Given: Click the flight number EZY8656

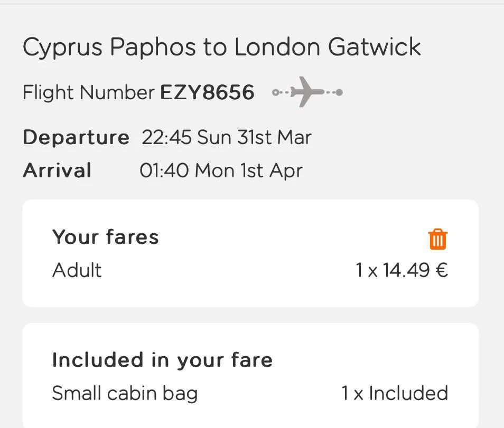Looking at the screenshot, I should tap(207, 93).
